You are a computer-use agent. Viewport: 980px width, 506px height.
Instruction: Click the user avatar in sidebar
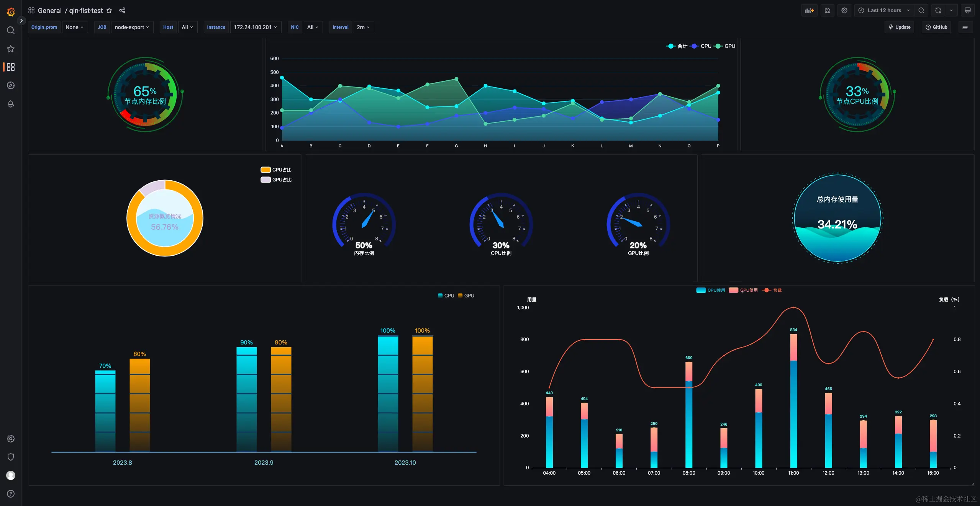click(11, 475)
